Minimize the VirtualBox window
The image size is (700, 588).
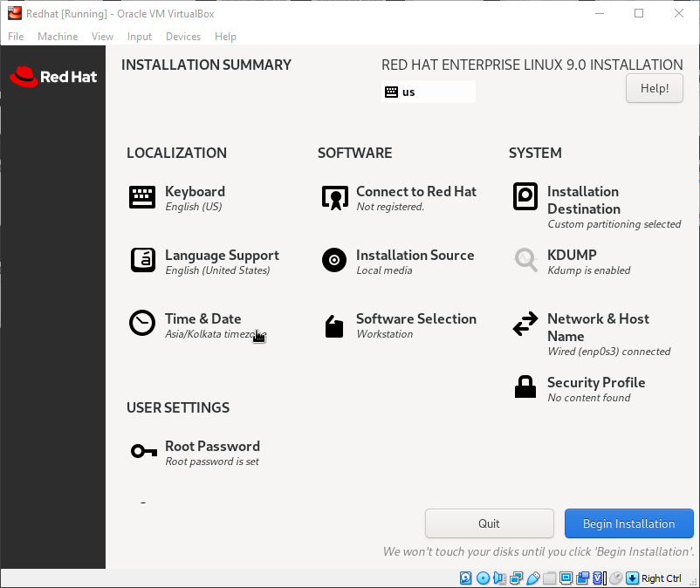pos(600,13)
